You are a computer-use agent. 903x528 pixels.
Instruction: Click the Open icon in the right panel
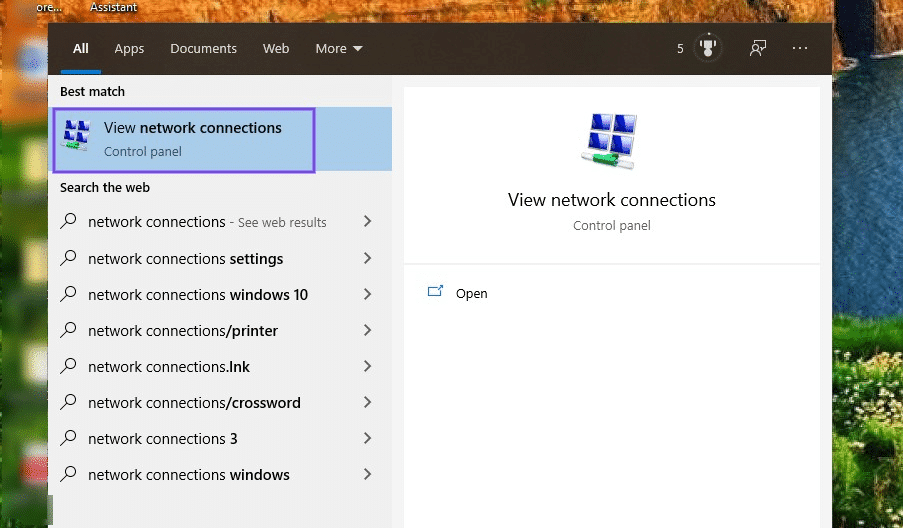[x=435, y=292]
